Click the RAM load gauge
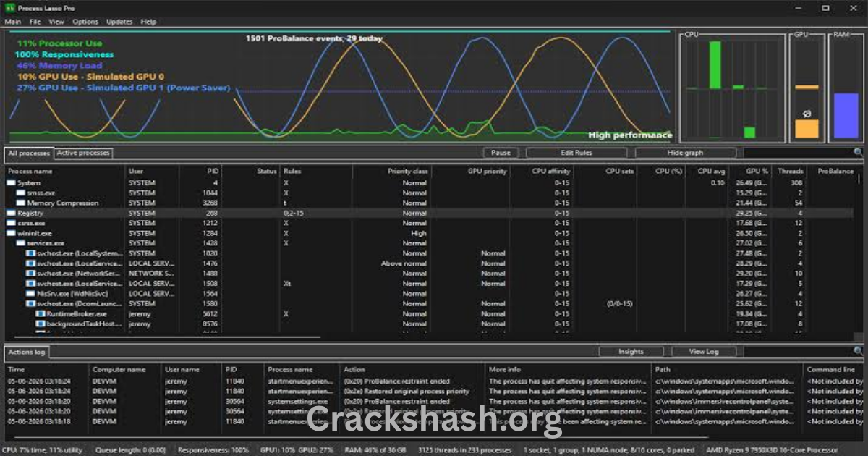868x456 pixels. click(x=846, y=88)
